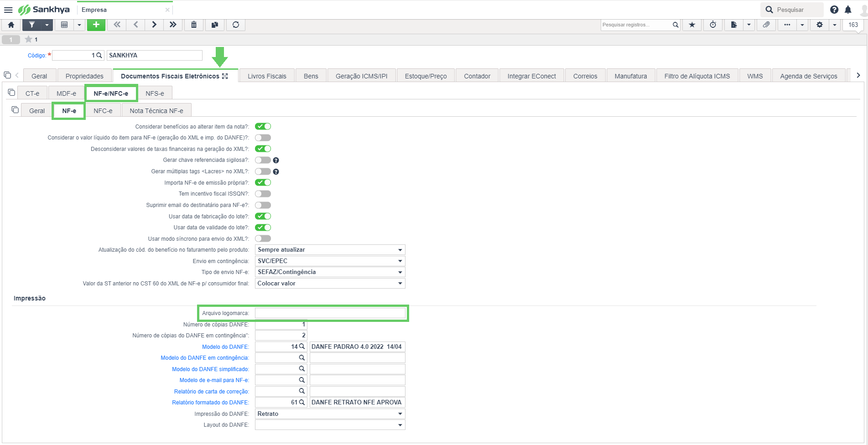Screen dimensions: 868x445
Task: Open the Propriedades tab
Action: pyautogui.click(x=84, y=76)
